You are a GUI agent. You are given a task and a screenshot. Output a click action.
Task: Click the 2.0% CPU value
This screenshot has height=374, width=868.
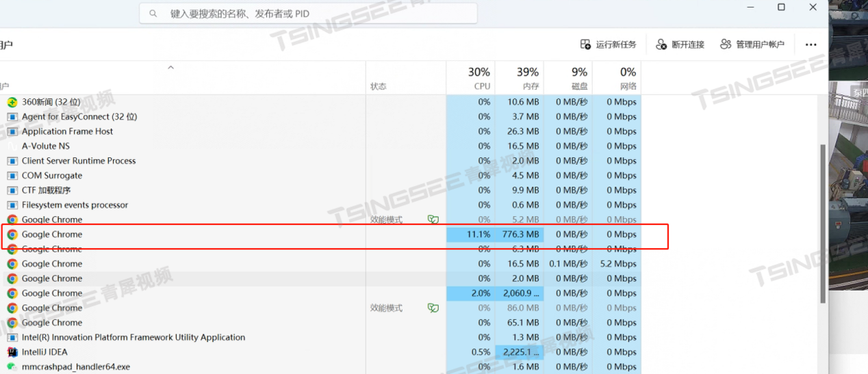pyautogui.click(x=481, y=293)
